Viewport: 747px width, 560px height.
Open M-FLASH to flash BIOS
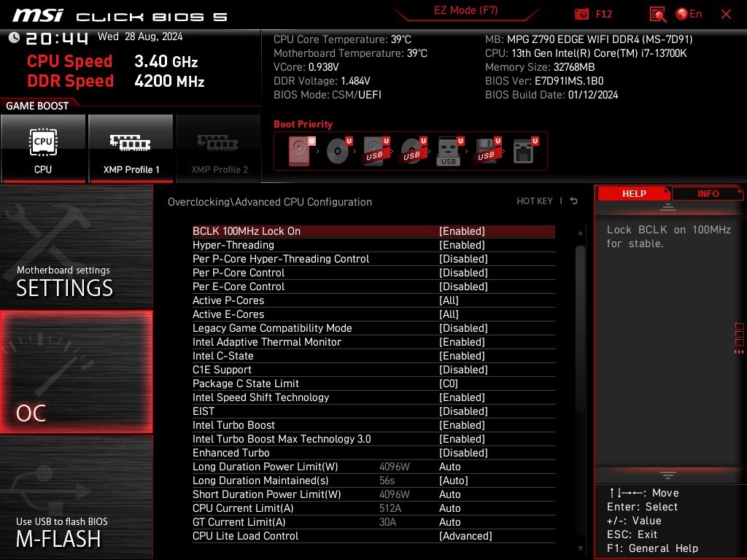[x=76, y=497]
